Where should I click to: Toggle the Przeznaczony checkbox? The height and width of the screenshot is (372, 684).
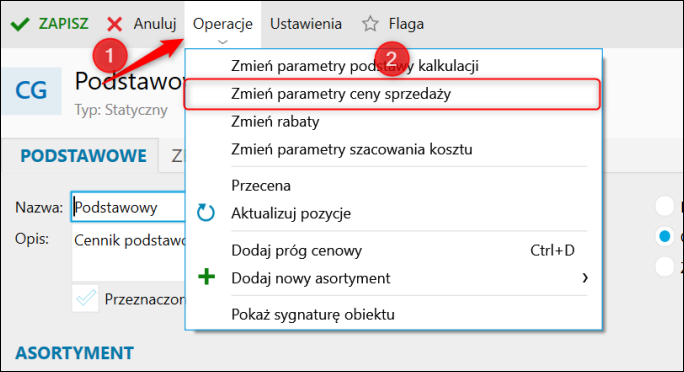[x=86, y=299]
